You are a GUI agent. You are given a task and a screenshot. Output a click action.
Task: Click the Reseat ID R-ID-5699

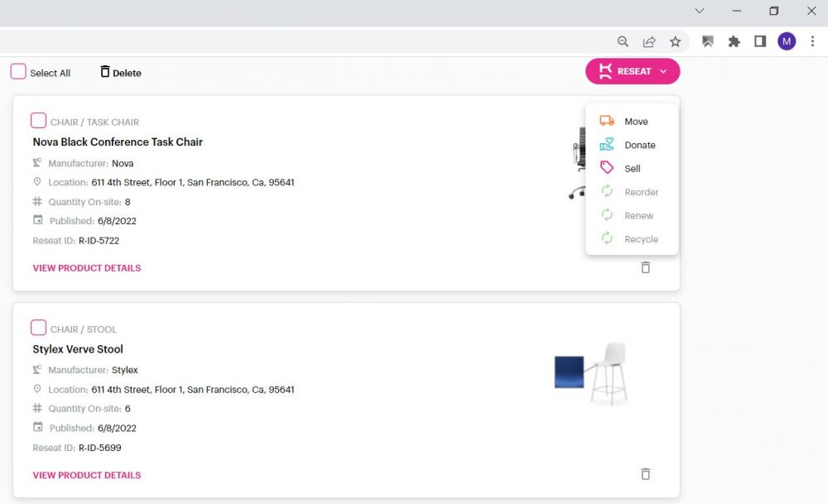[100, 448]
